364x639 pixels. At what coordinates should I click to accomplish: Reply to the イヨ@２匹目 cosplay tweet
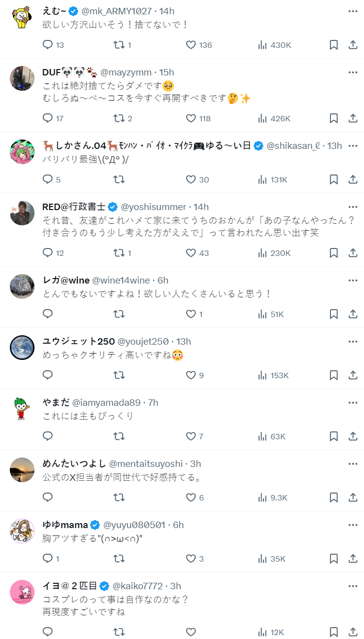[x=48, y=632]
